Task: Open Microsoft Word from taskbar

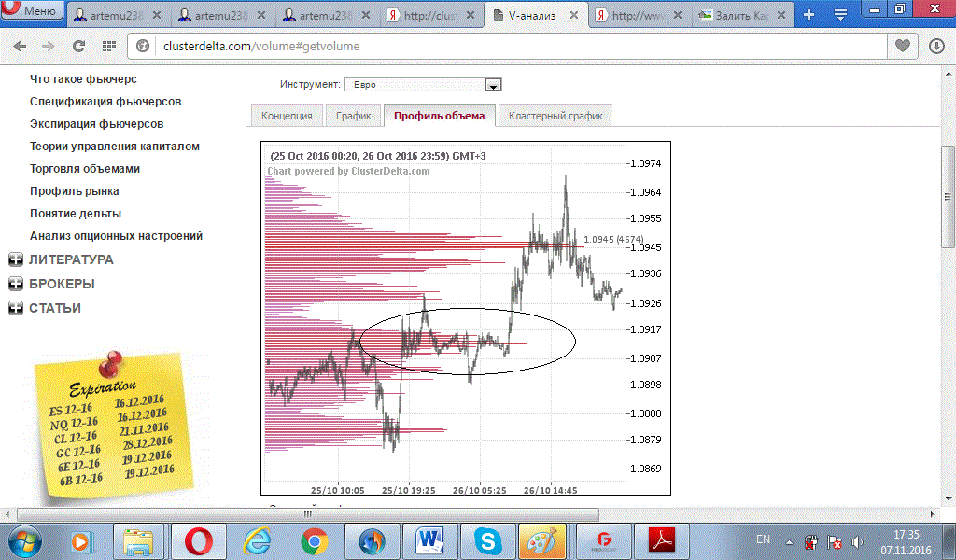Action: 430,541
